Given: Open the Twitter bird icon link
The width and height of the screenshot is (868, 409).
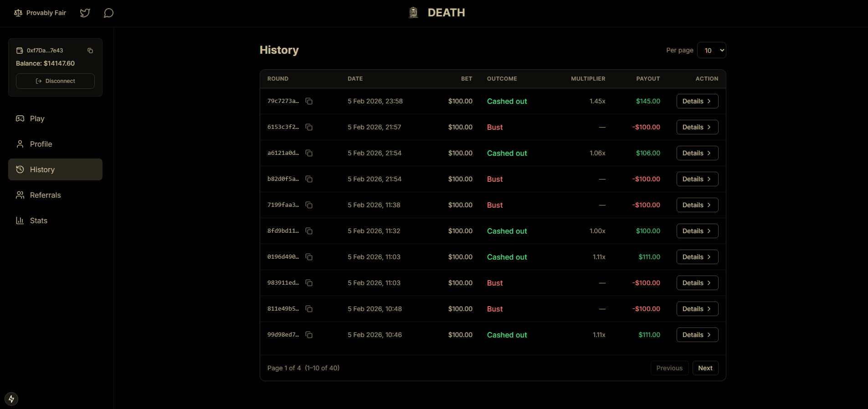Looking at the screenshot, I should pos(85,13).
